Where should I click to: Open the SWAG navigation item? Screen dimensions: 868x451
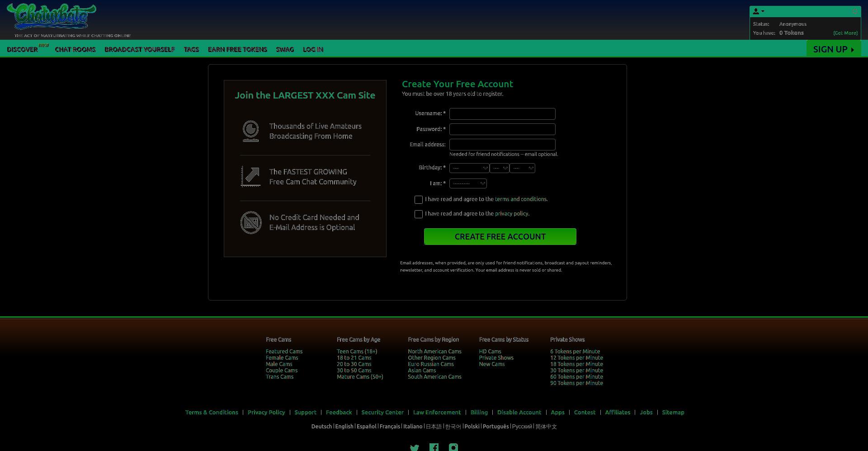point(285,49)
